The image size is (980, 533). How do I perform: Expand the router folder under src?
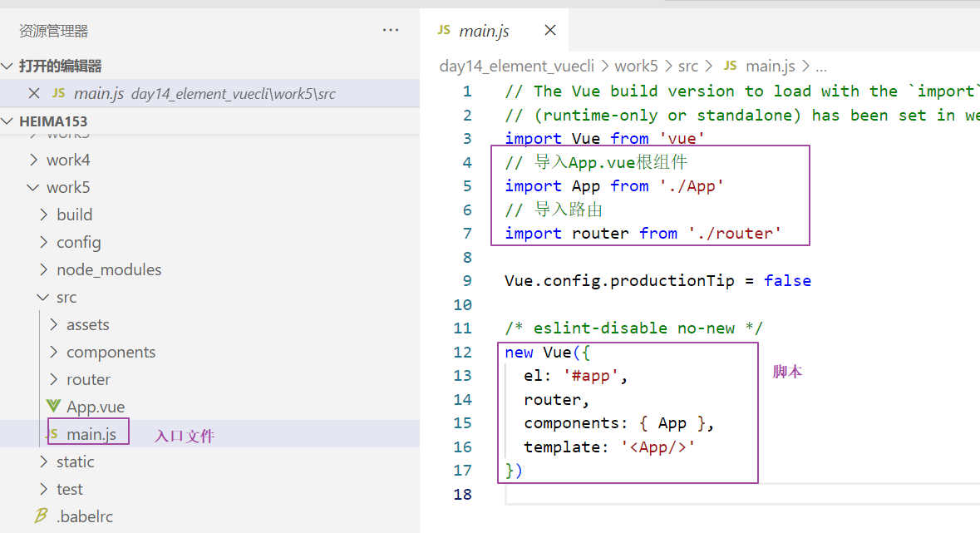pos(88,379)
